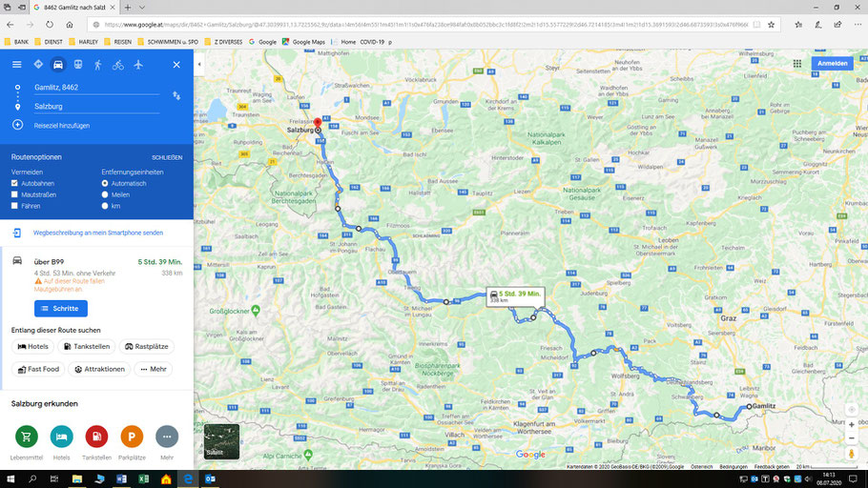The width and height of the screenshot is (868, 488).
Task: Select the cycling travel mode
Action: pyautogui.click(x=118, y=65)
